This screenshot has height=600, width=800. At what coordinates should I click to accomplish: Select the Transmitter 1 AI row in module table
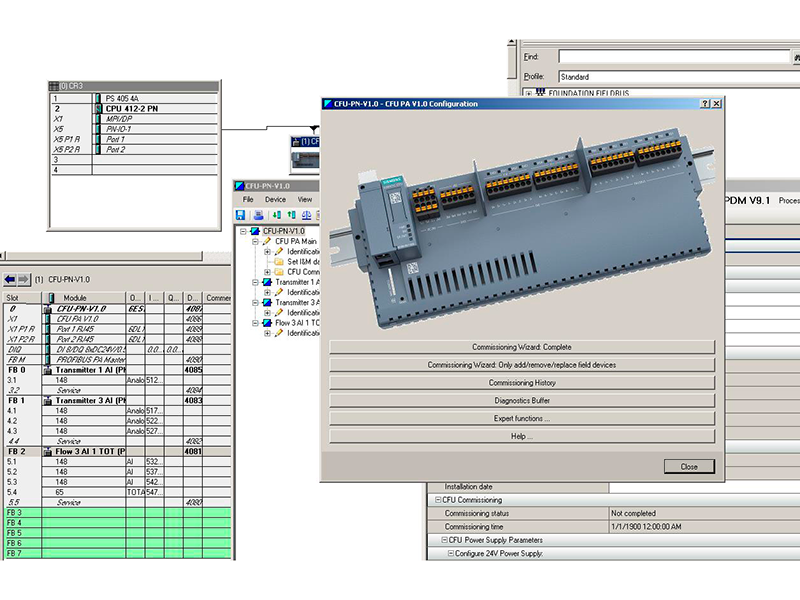point(117,370)
